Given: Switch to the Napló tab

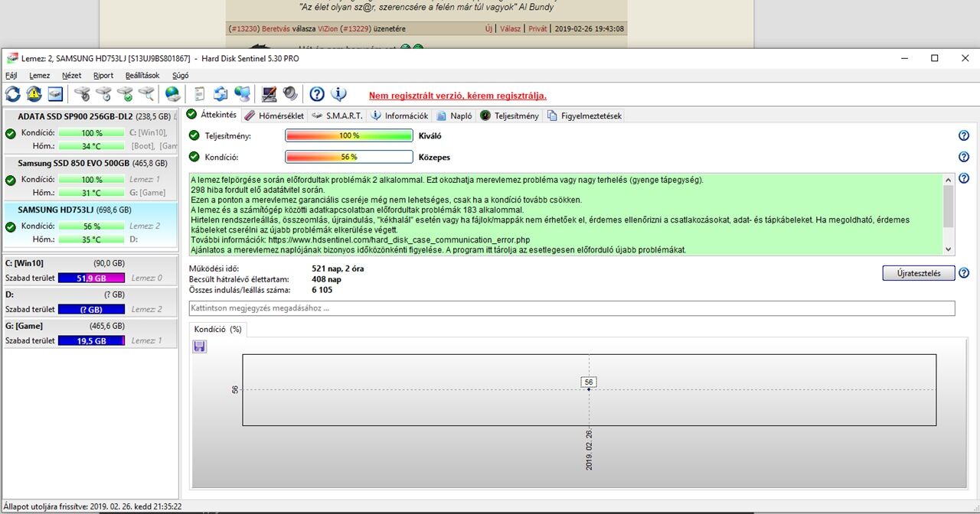Looking at the screenshot, I should (x=454, y=115).
